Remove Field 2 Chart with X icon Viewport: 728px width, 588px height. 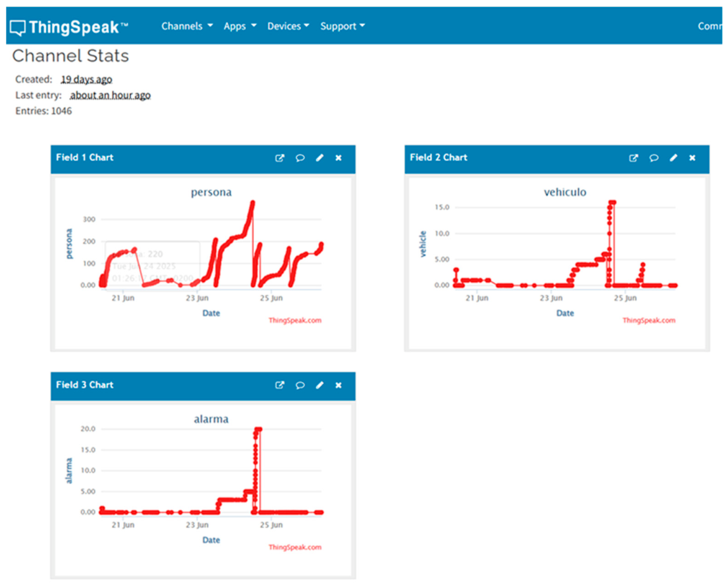[693, 158]
